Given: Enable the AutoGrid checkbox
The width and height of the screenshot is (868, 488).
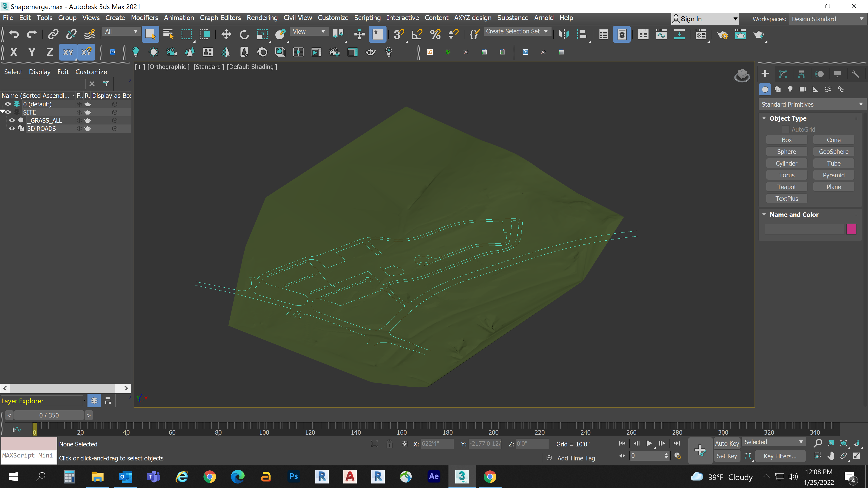Looking at the screenshot, I should click(x=786, y=129).
